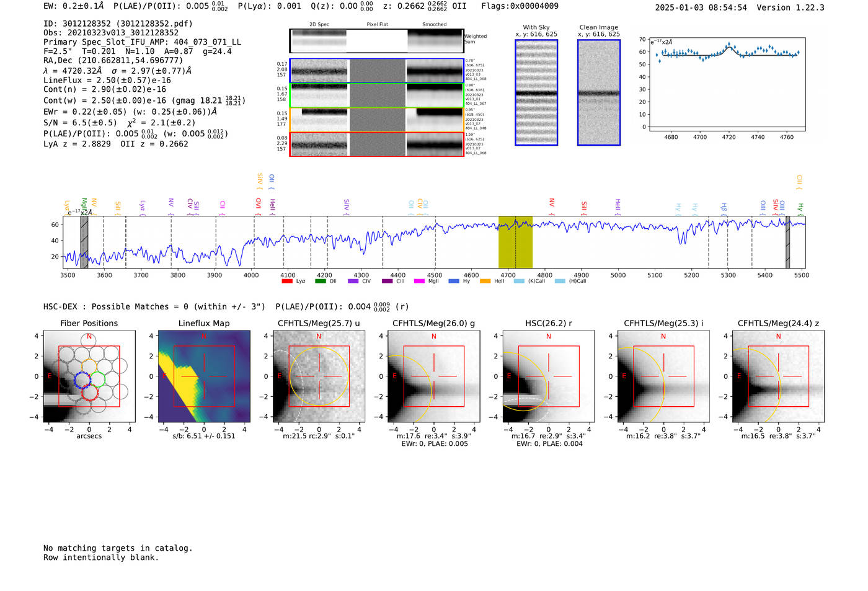The image size is (868, 591).
Task: Click the green OII legend swatch
Action: (320, 281)
